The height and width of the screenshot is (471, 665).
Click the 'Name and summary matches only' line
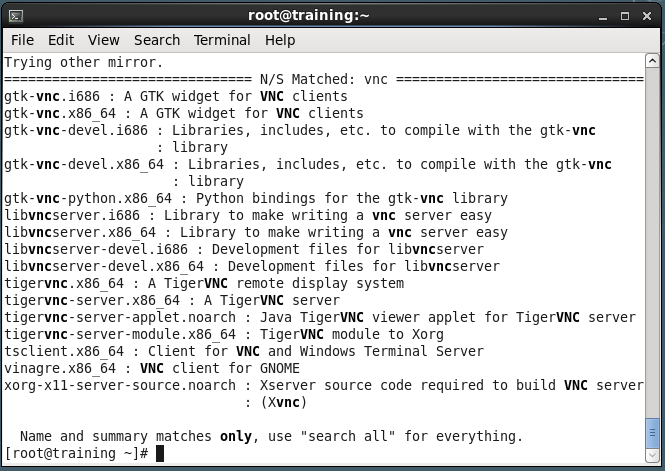point(271,436)
